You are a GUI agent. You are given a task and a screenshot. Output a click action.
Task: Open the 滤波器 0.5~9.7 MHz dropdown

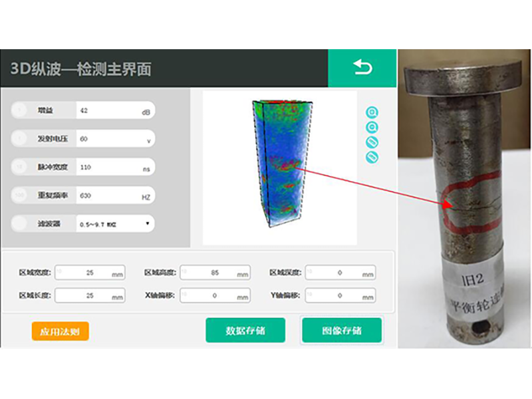click(114, 224)
